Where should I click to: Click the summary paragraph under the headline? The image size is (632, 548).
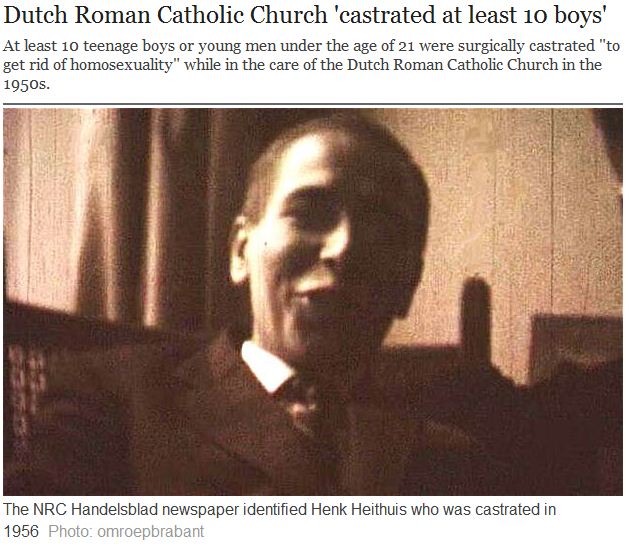point(311,65)
